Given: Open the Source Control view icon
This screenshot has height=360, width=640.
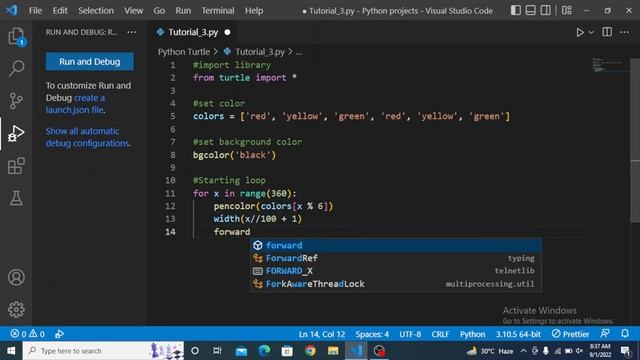Looking at the screenshot, I should tap(16, 100).
